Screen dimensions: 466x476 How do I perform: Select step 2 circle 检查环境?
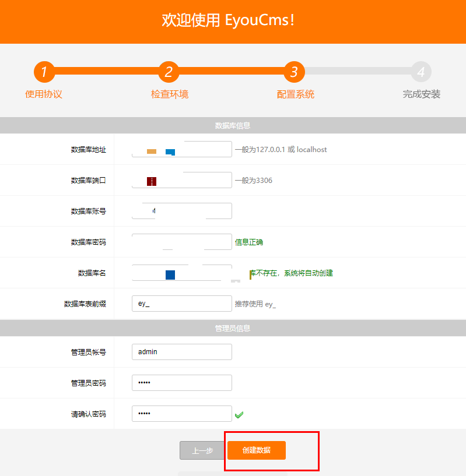coord(169,72)
